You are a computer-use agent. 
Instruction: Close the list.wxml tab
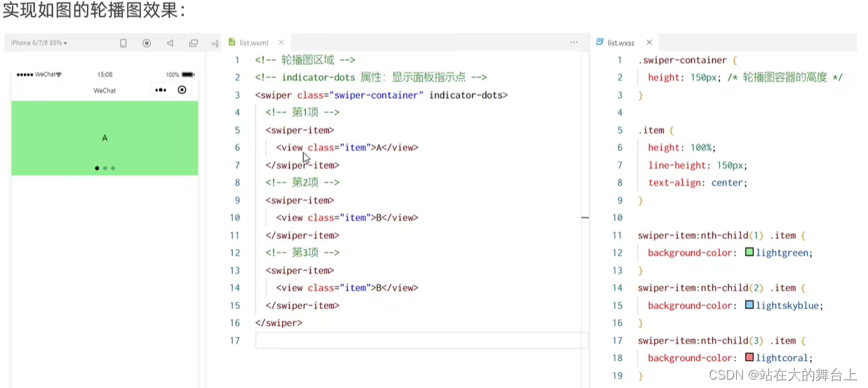click(281, 43)
